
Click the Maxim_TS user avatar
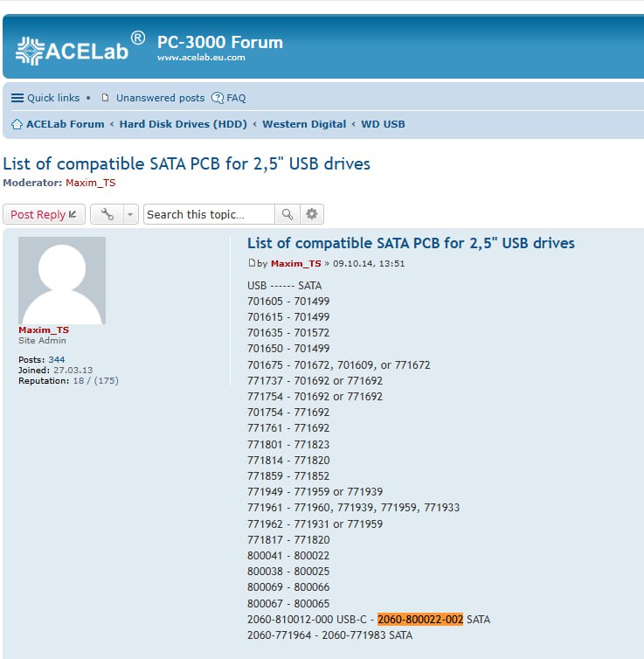(62, 281)
